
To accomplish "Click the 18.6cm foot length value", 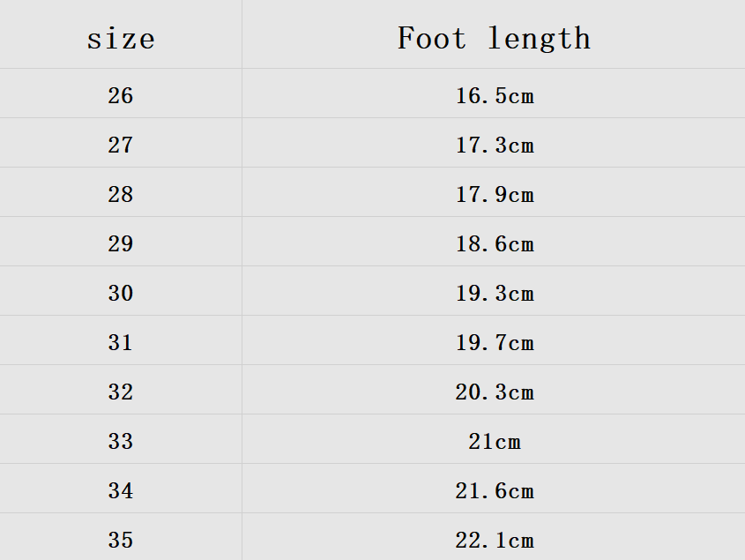I will coord(494,243).
